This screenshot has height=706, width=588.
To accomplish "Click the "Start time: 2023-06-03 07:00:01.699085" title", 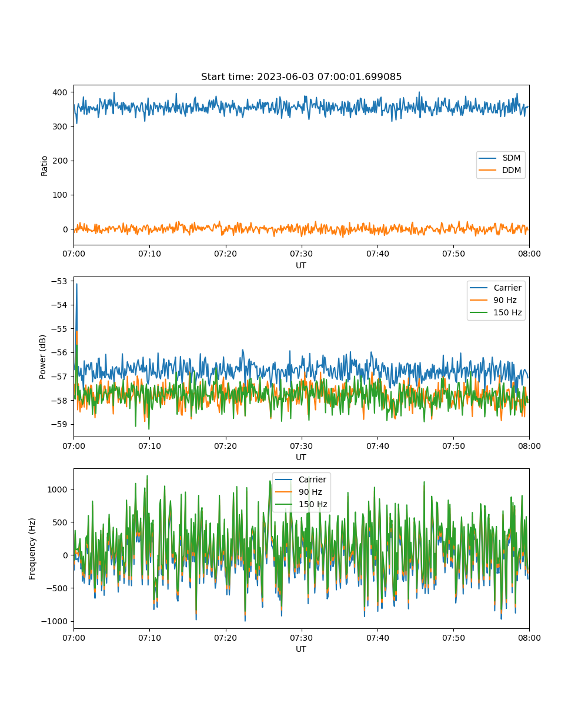I will [x=301, y=77].
